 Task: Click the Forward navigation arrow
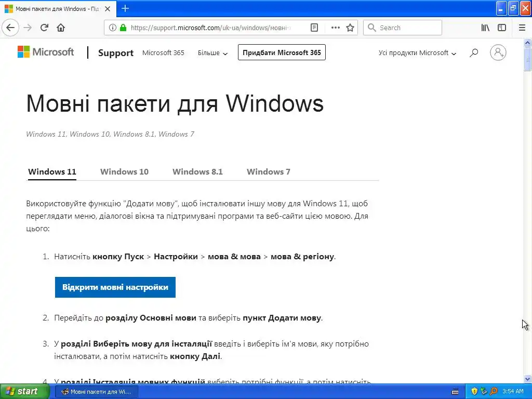coord(28,28)
